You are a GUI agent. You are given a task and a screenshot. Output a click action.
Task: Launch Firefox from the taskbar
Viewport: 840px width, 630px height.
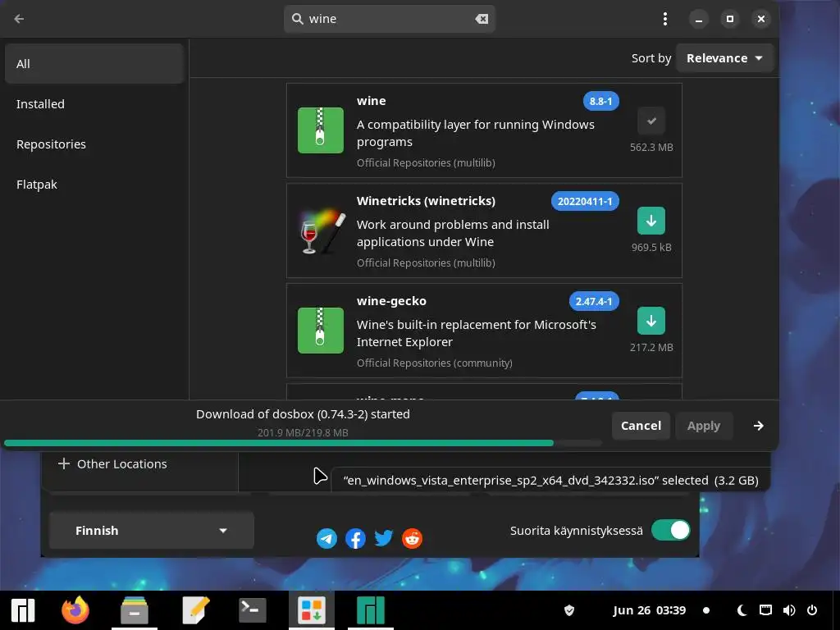click(75, 610)
